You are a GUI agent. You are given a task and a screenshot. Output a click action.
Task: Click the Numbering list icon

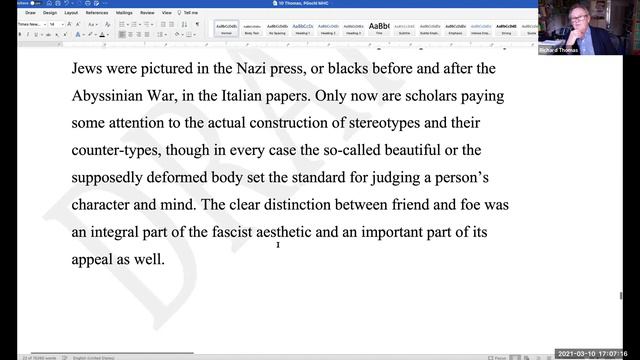(134, 24)
